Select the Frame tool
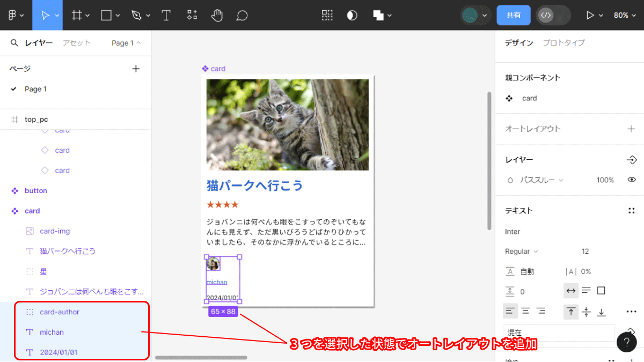 pyautogui.click(x=77, y=16)
